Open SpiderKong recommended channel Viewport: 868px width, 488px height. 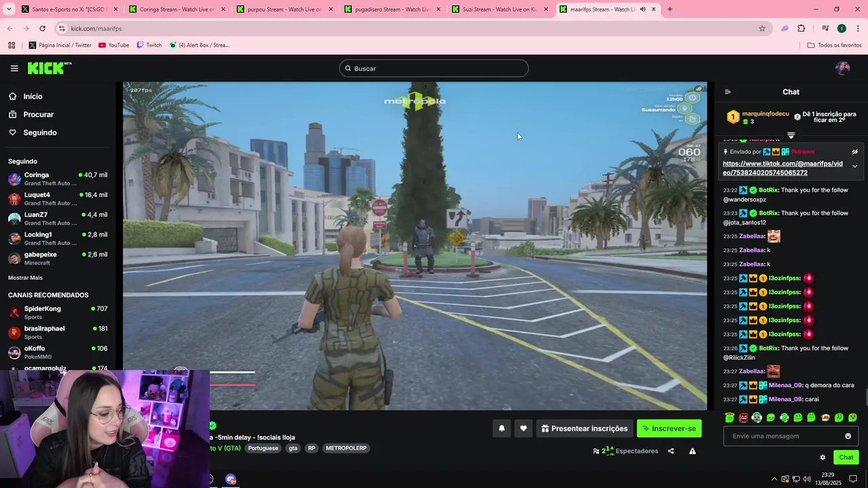pyautogui.click(x=58, y=312)
